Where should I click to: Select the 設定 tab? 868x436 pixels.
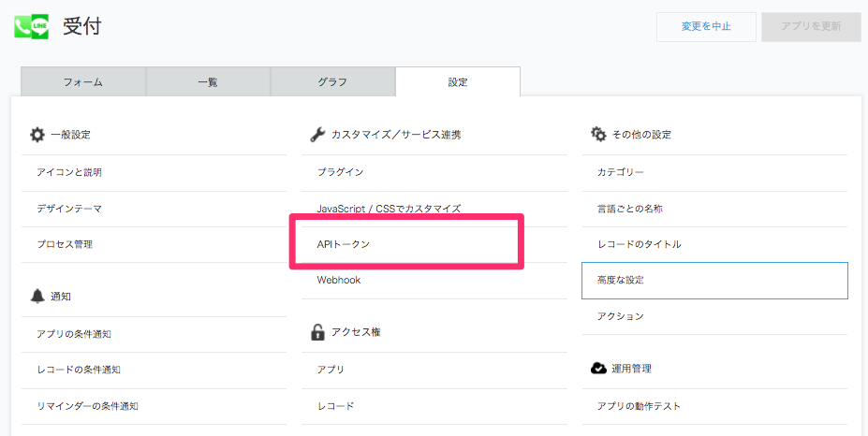pyautogui.click(x=458, y=82)
